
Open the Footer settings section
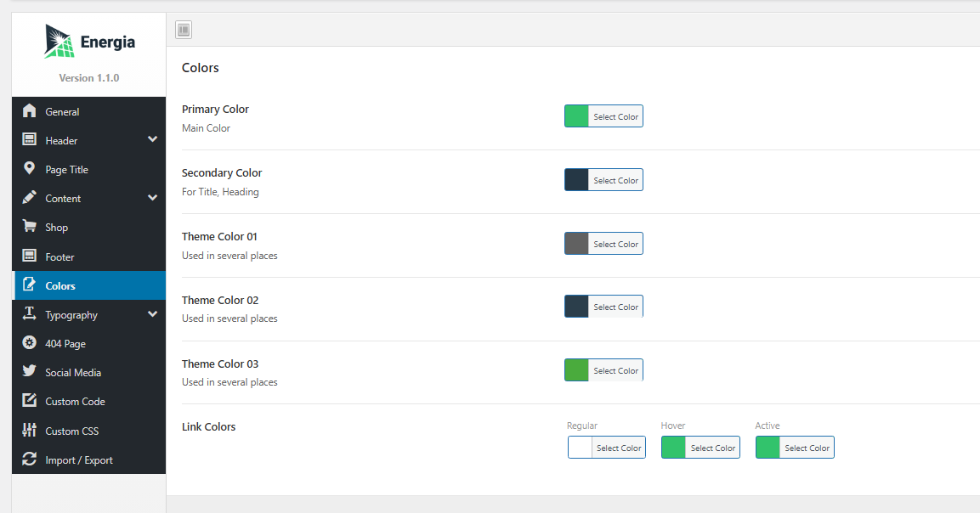coord(88,256)
